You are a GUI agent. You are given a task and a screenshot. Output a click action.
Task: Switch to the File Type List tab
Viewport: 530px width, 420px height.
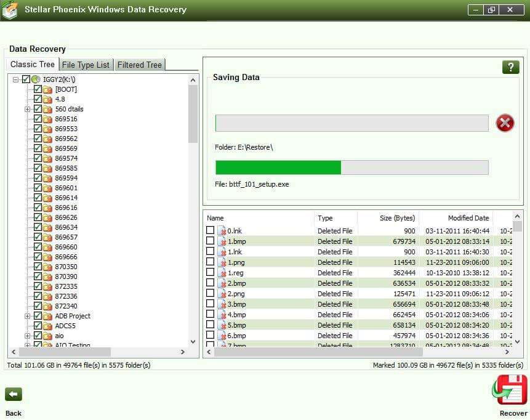86,65
